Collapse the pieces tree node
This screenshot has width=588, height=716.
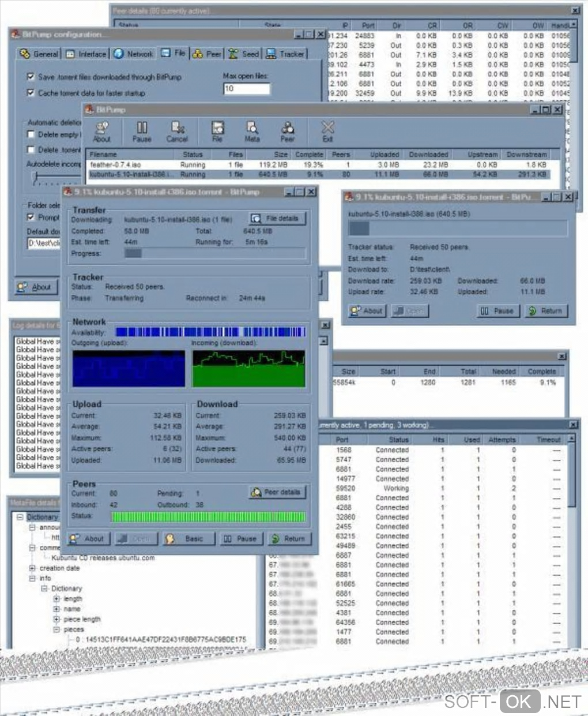(56, 629)
